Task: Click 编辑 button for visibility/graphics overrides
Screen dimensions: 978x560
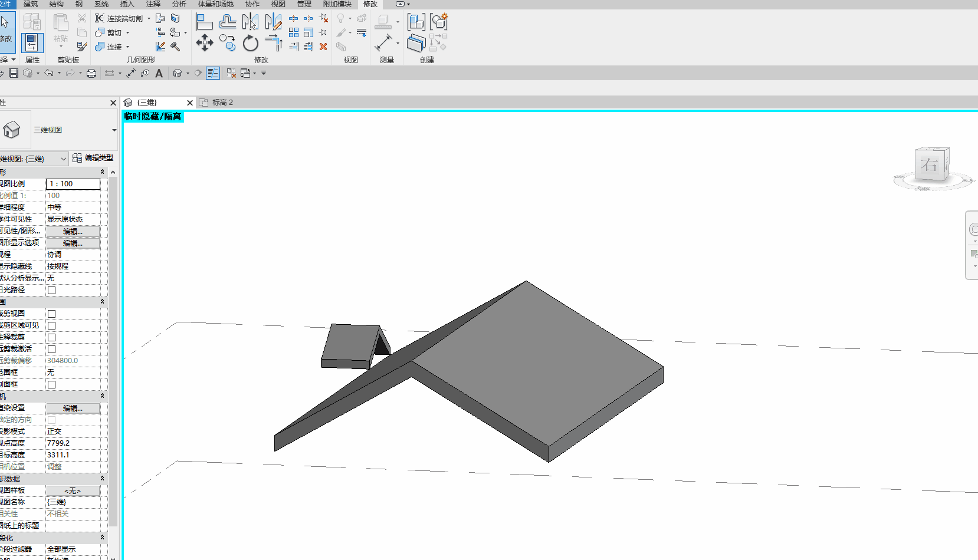Action: tap(73, 231)
